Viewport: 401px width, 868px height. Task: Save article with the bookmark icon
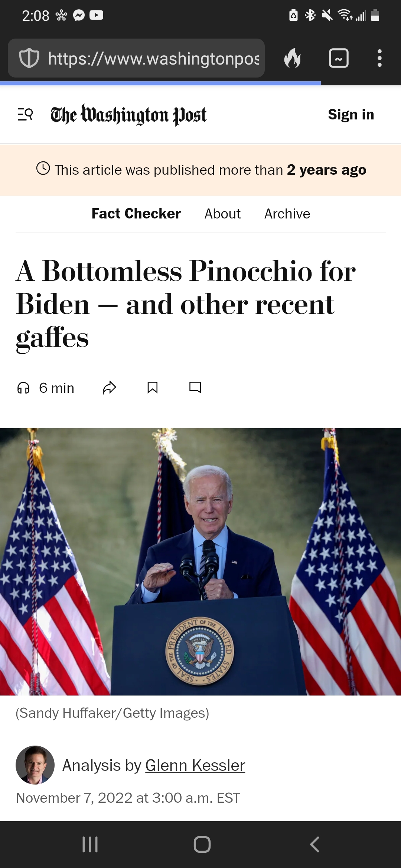(153, 388)
